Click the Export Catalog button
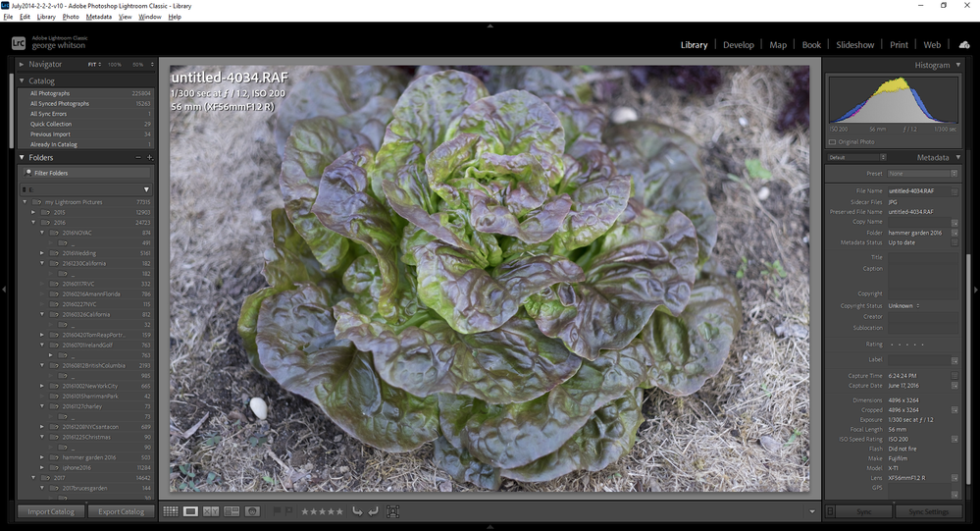 [x=122, y=511]
